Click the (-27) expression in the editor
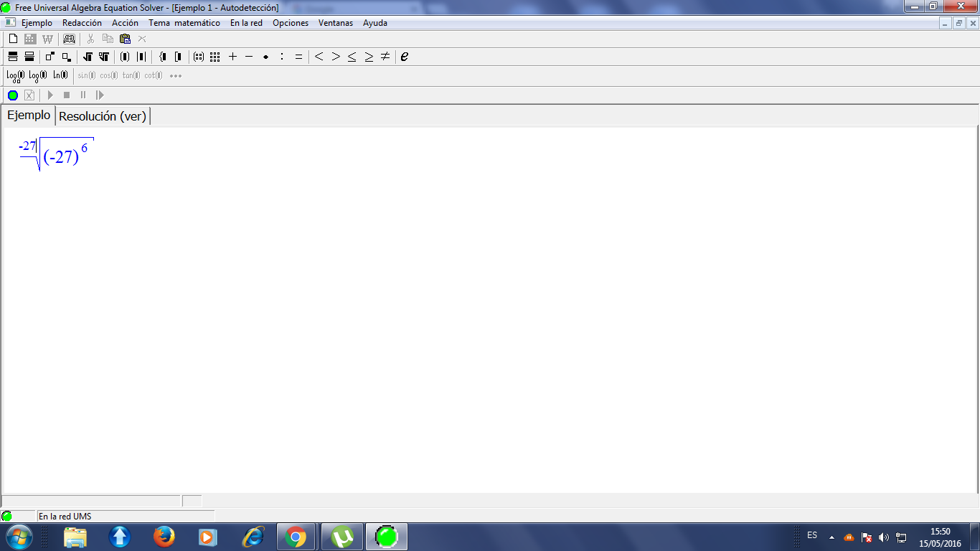This screenshot has height=551, width=980. (60, 157)
